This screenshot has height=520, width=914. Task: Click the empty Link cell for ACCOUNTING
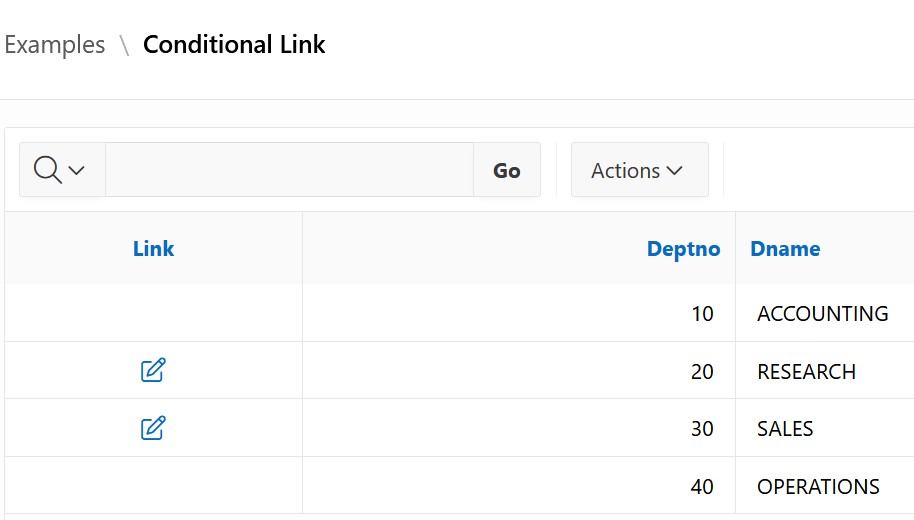point(153,314)
